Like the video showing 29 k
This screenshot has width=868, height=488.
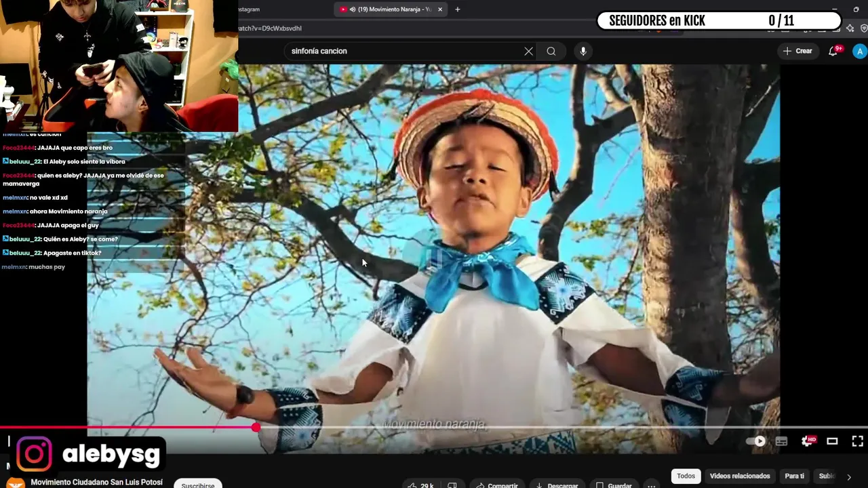(x=421, y=485)
